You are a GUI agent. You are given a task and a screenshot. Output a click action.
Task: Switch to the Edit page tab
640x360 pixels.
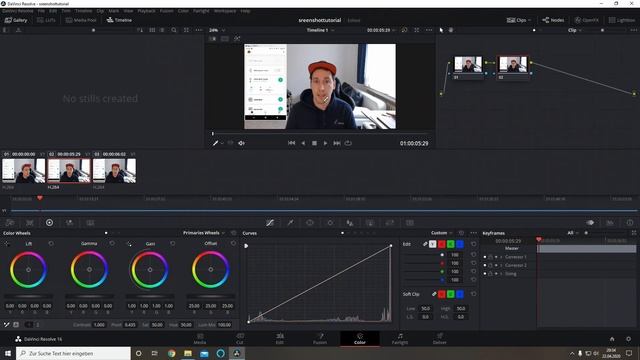coord(280,338)
